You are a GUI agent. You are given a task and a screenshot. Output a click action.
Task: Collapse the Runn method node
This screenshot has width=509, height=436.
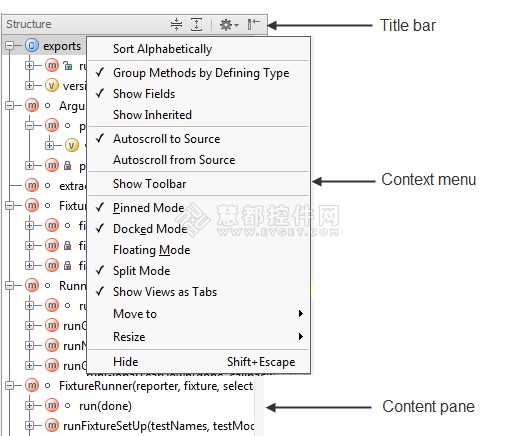pyautogui.click(x=10, y=286)
